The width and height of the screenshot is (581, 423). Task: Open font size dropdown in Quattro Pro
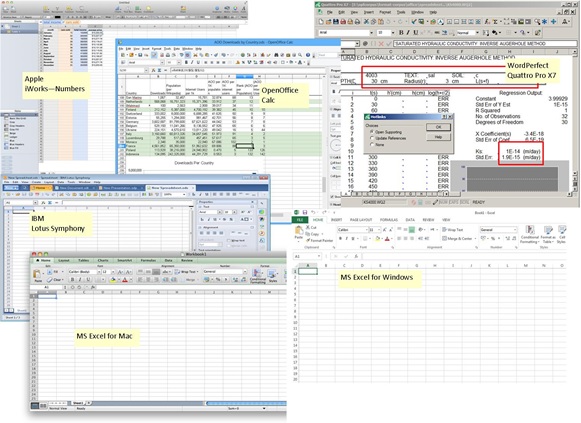pos(393,33)
